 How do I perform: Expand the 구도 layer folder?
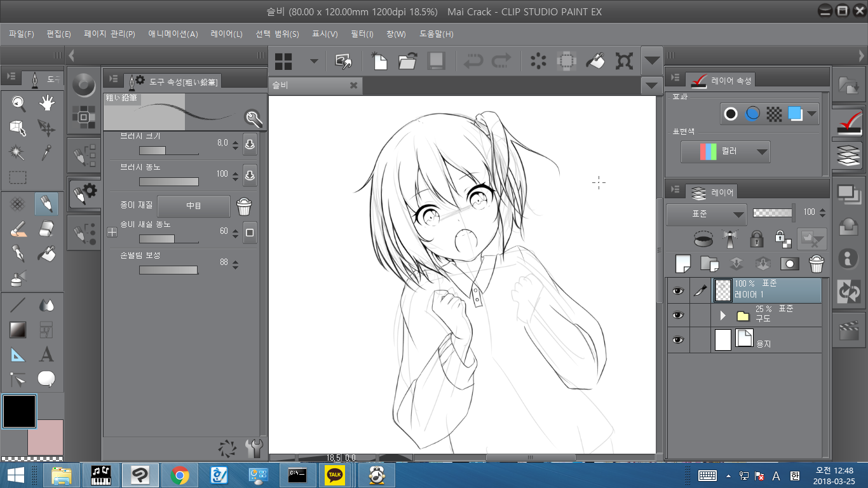722,315
